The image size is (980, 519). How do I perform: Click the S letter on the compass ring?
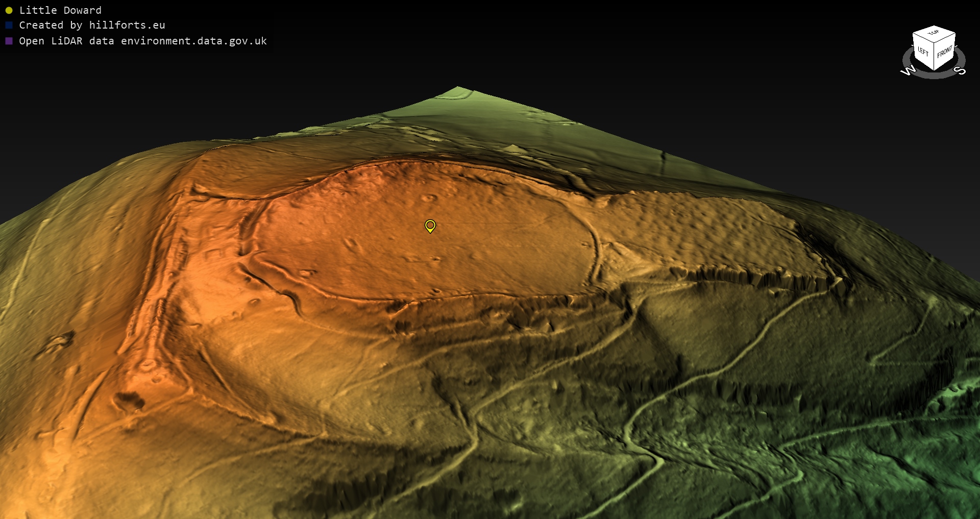pos(960,70)
